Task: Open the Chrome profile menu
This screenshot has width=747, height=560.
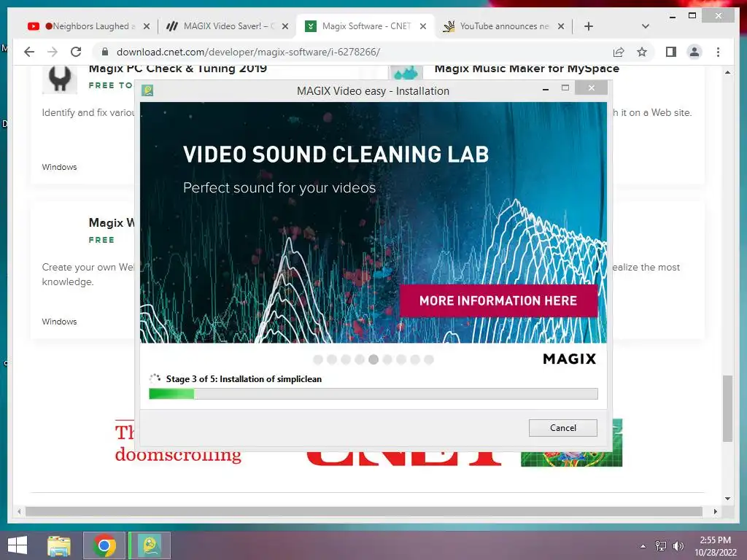Action: point(694,52)
